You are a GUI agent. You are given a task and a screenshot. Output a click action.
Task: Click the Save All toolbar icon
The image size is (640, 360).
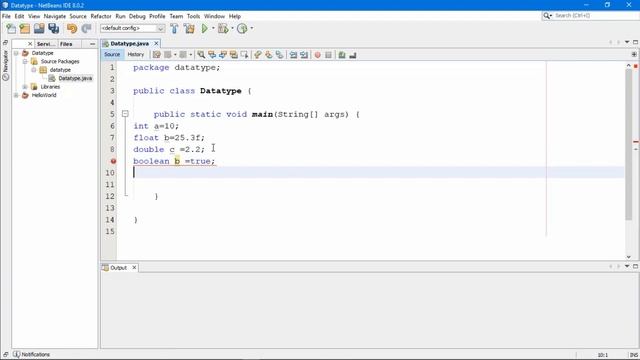(x=53, y=28)
